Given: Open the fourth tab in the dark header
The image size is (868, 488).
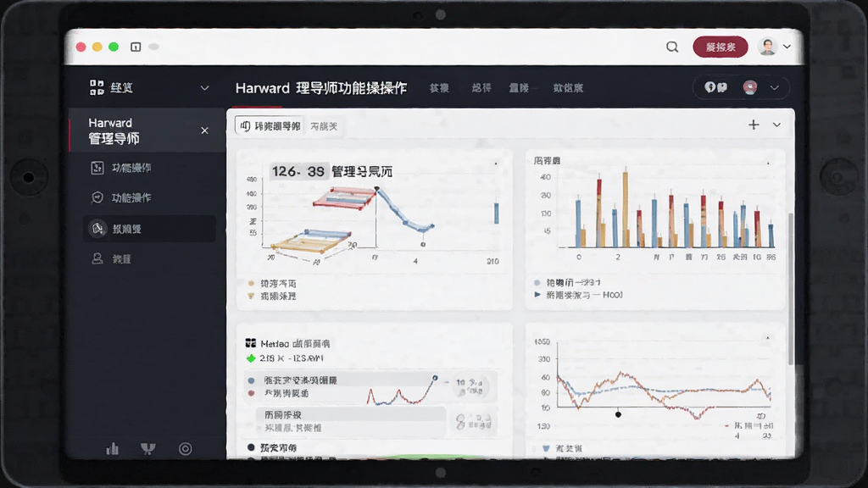Looking at the screenshot, I should click(x=568, y=88).
